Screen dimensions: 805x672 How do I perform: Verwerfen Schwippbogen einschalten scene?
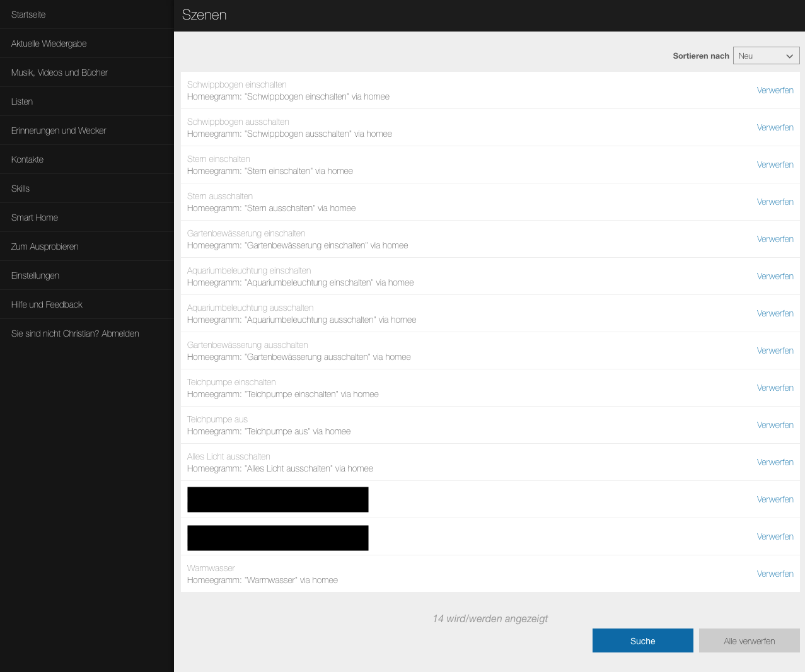pyautogui.click(x=775, y=90)
